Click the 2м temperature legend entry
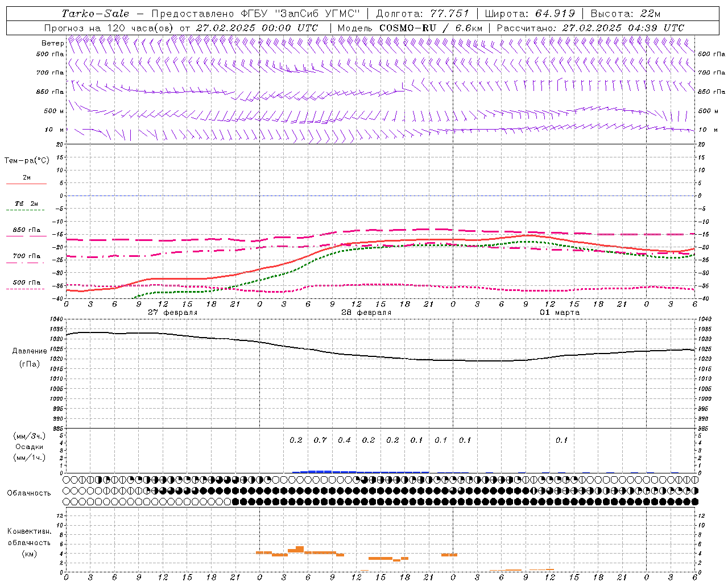Image resolution: width=728 pixels, height=582 pixels. 27,177
